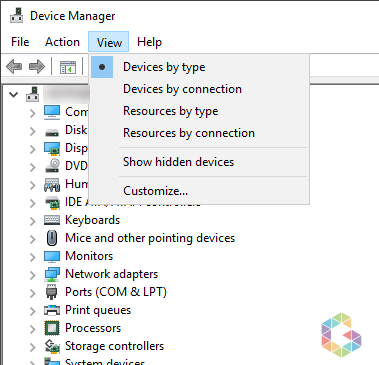The width and height of the screenshot is (379, 365).
Task: Expand the Computer category
Action: [32, 113]
